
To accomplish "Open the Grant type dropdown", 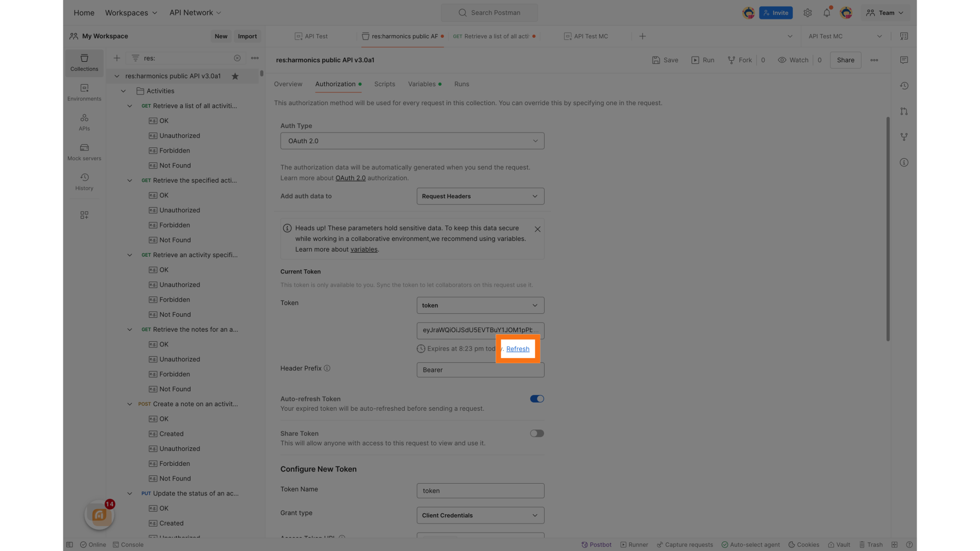I will [480, 515].
